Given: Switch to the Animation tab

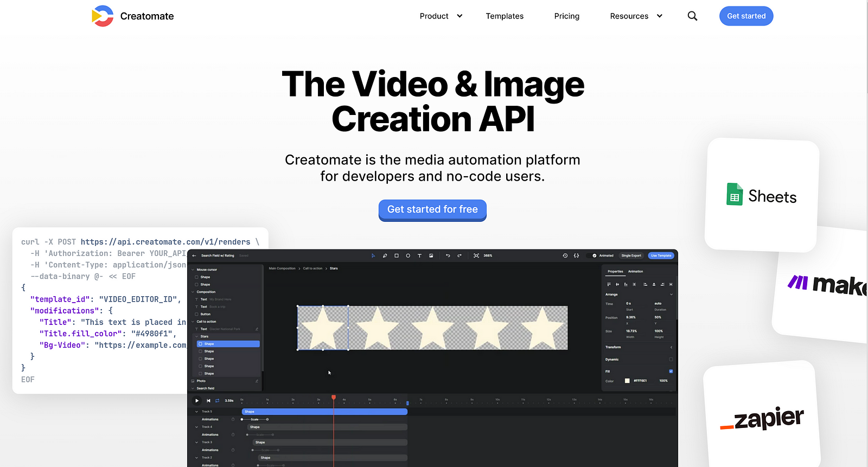Looking at the screenshot, I should (x=636, y=272).
